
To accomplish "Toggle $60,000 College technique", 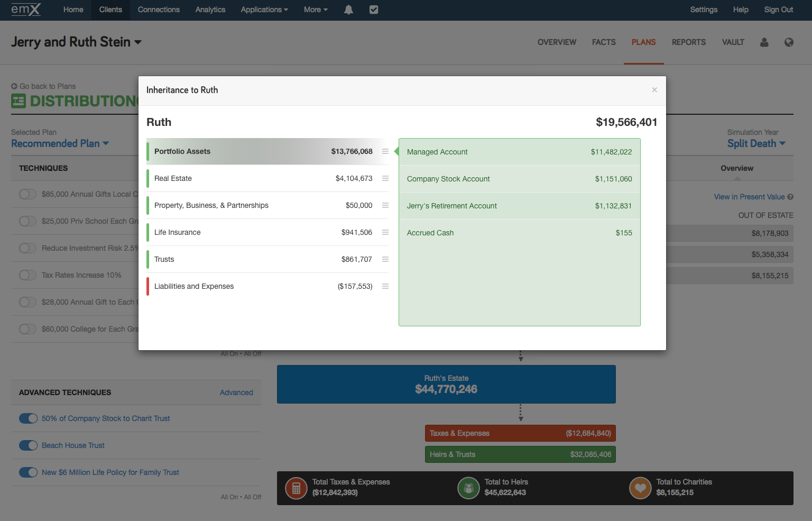I will 27,329.
